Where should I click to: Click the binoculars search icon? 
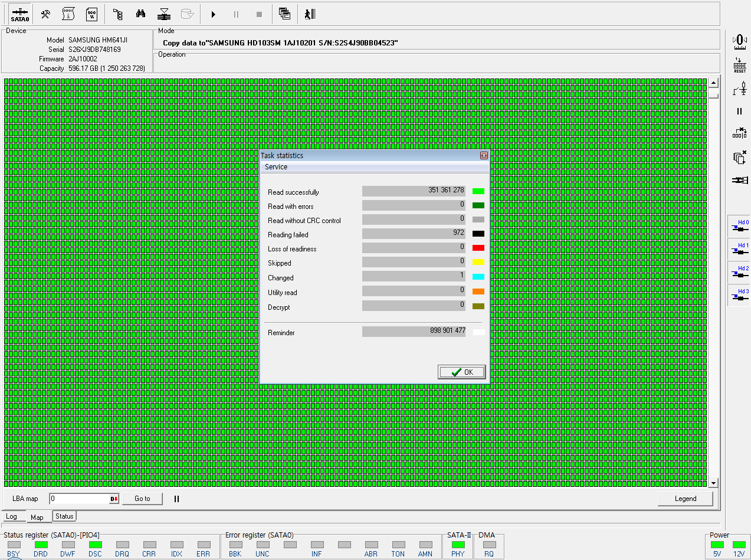click(x=141, y=14)
